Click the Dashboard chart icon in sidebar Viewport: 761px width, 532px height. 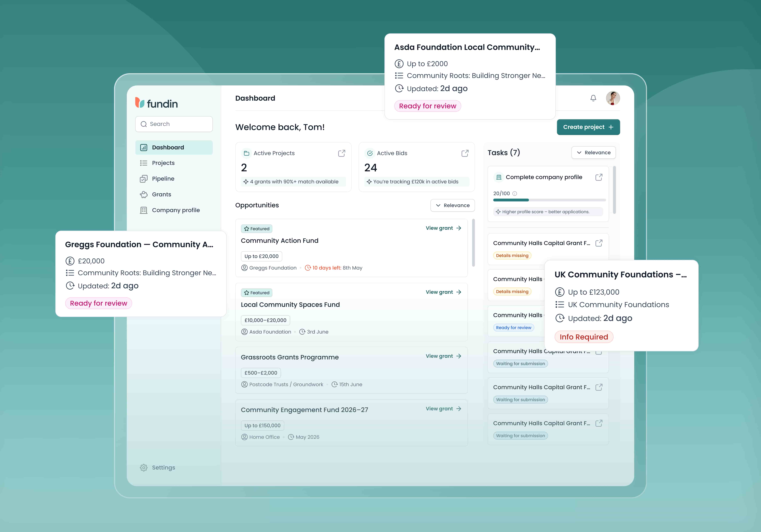[x=143, y=147]
